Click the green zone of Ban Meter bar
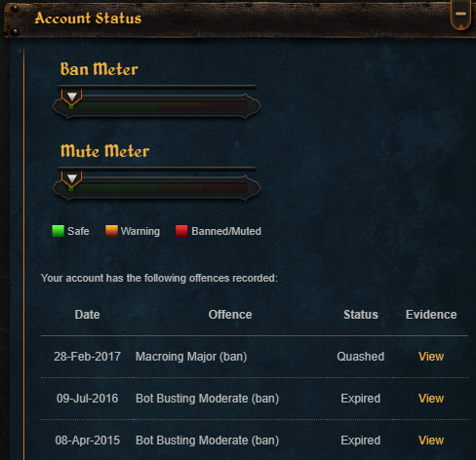476x460 pixels. [x=114, y=106]
